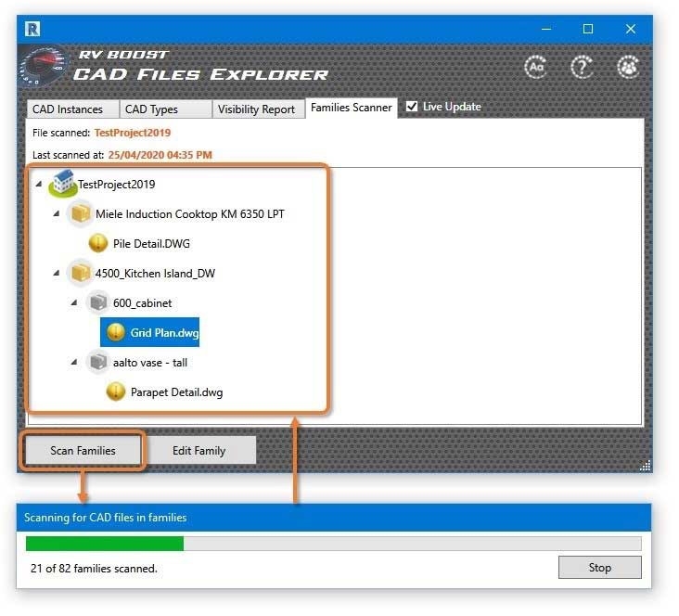Open the Visibility Report tab
The height and width of the screenshot is (616, 679).
click(x=259, y=109)
